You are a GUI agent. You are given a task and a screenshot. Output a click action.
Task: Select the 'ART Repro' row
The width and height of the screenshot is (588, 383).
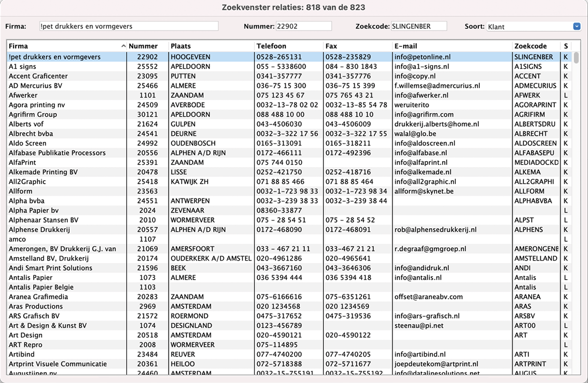tap(290, 345)
